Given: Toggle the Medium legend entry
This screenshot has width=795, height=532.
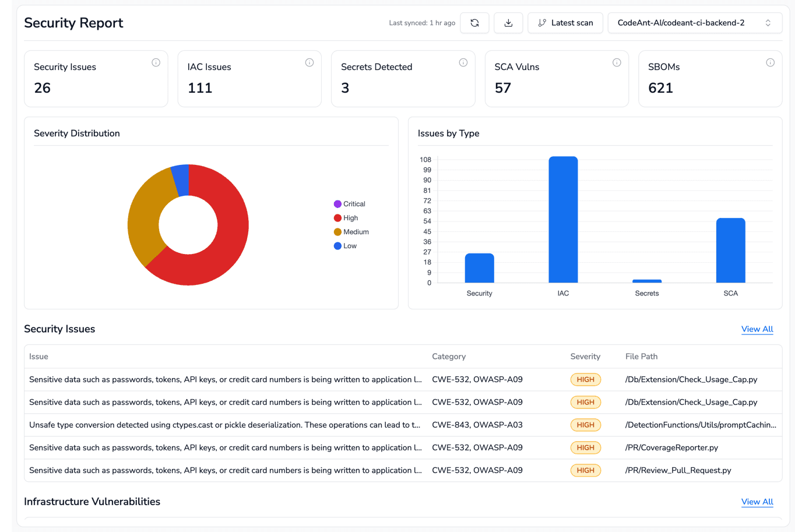Looking at the screenshot, I should click(351, 232).
